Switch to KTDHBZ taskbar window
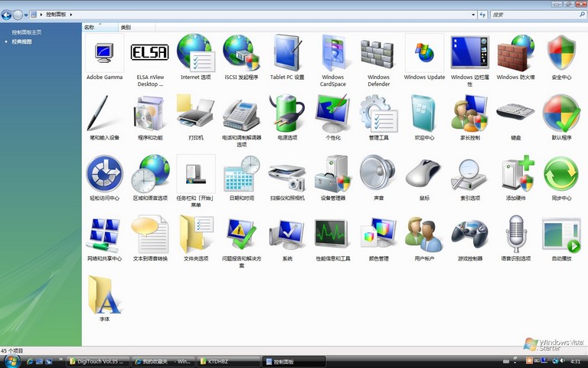The width and height of the screenshot is (588, 368). (x=228, y=362)
